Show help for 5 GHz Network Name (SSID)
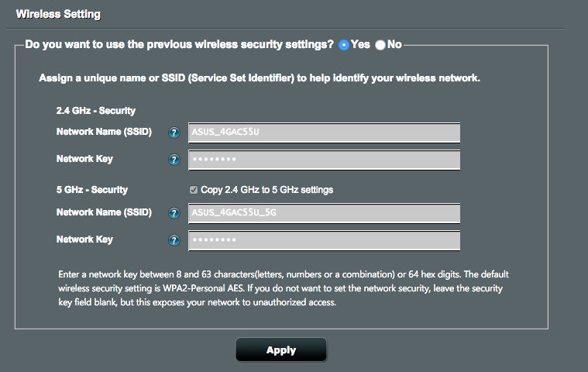The height and width of the screenshot is (372, 588). pyautogui.click(x=174, y=213)
